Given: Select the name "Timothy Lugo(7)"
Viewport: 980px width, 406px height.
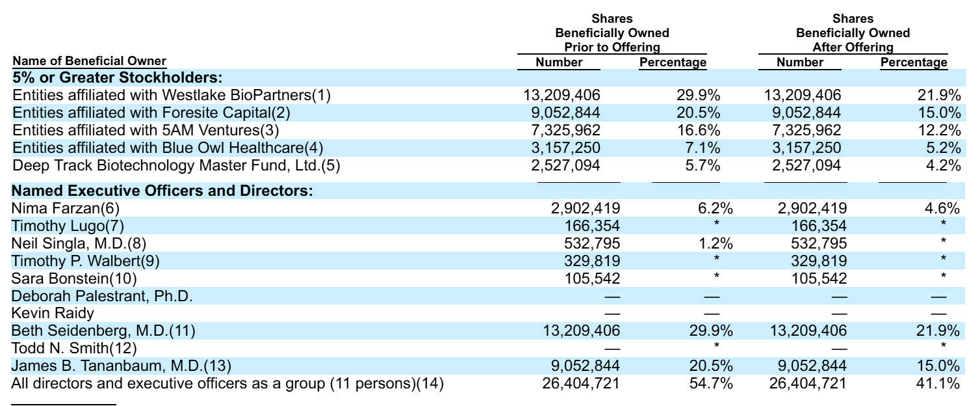Looking at the screenshot, I should (68, 226).
